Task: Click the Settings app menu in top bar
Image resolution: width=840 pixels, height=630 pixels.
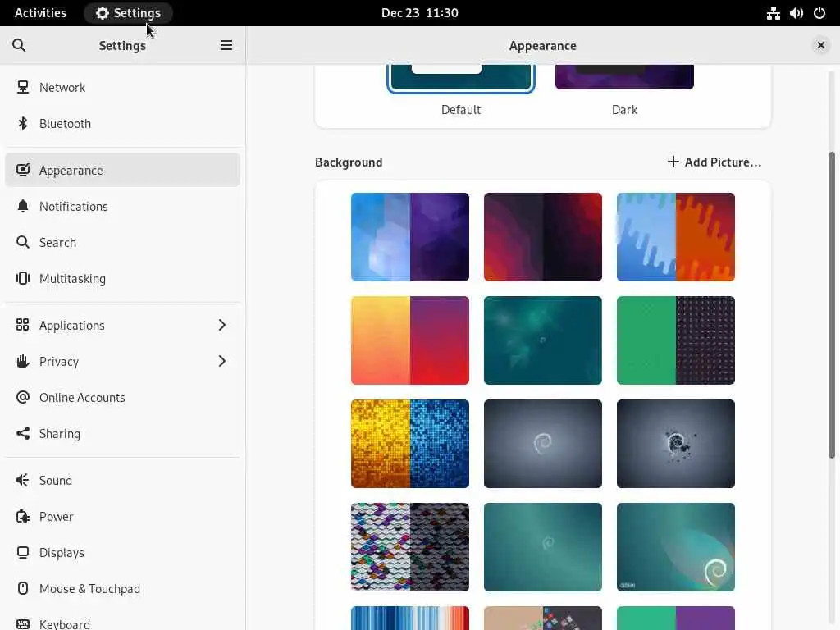Action: 129,13
